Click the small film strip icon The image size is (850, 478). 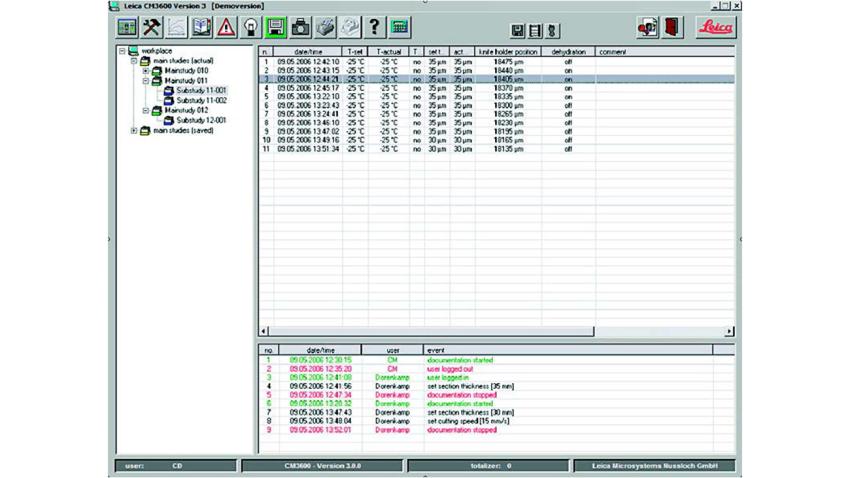535,31
